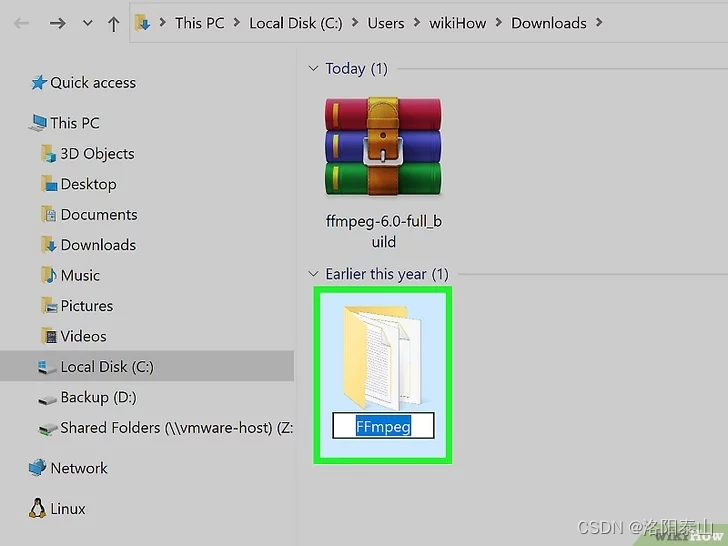Screen dimensions: 728x546
Task: Click the Documents folder icon
Action: 49,214
